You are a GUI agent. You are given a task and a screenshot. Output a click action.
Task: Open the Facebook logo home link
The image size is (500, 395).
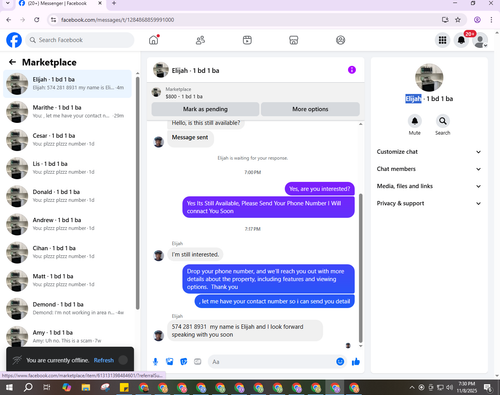coord(14,40)
